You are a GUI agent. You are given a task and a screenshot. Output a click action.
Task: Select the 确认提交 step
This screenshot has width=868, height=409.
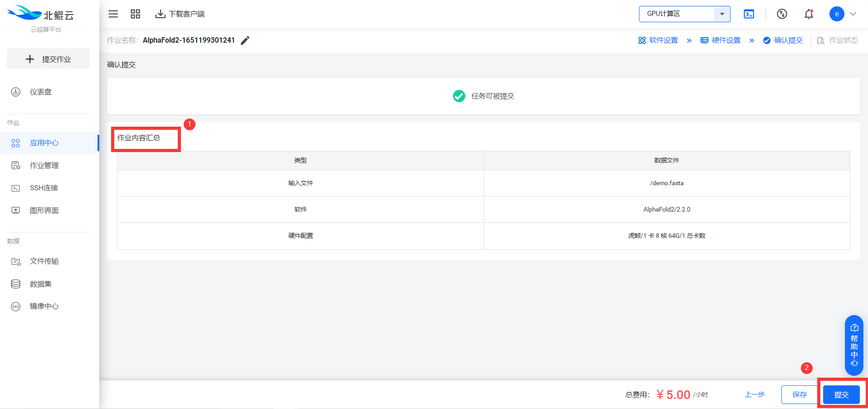(x=783, y=40)
